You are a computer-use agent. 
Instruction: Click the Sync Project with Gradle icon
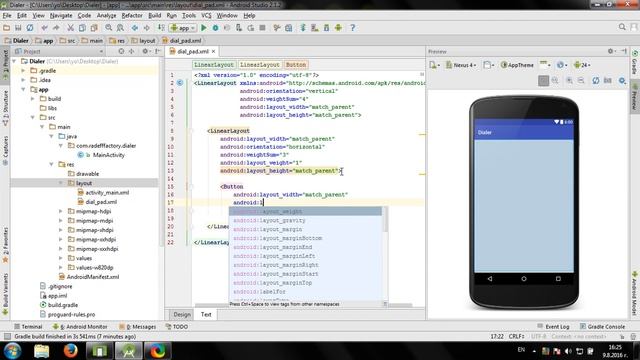click(303, 28)
